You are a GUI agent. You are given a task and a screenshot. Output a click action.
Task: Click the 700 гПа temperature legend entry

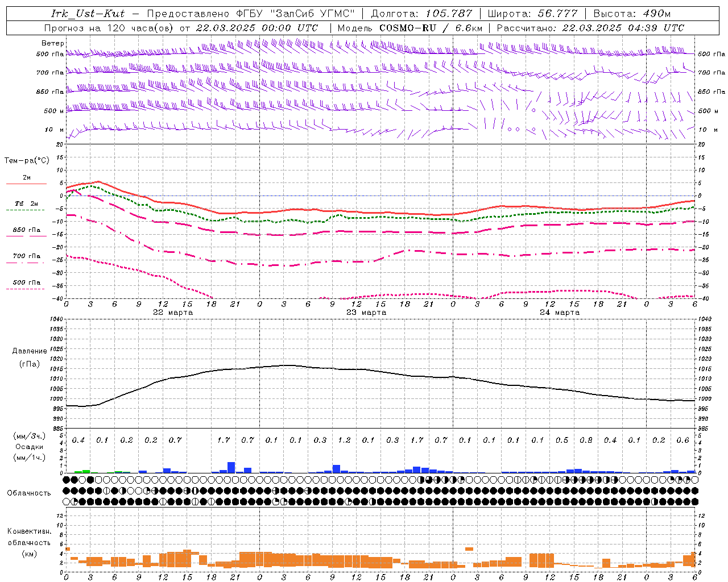click(26, 258)
